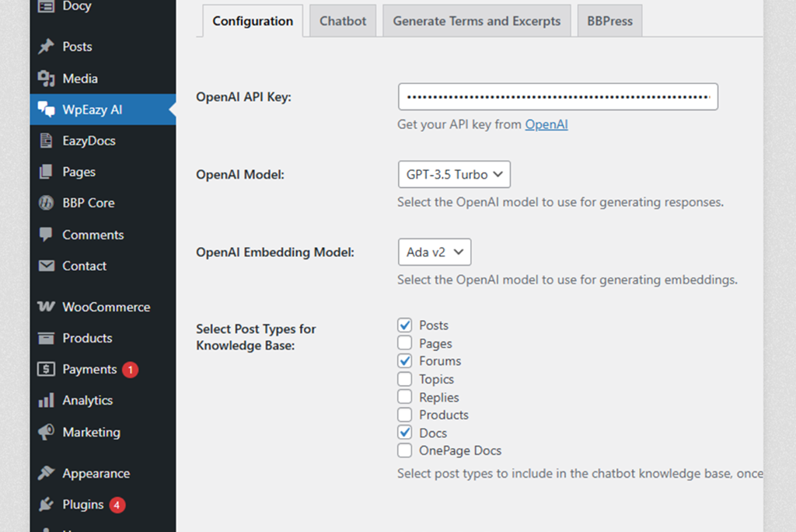Open the Pages sidebar menu
The height and width of the screenshot is (532, 796).
click(x=103, y=172)
